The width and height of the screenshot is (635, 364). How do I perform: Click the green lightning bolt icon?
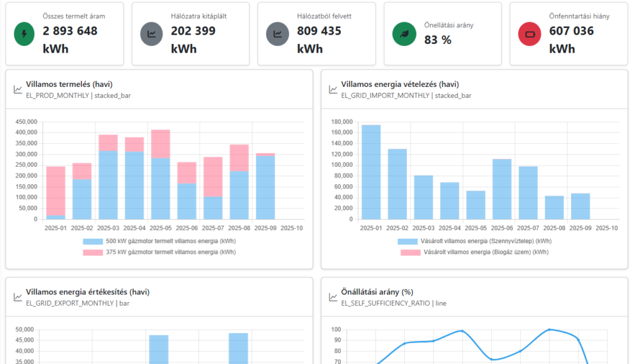(24, 34)
